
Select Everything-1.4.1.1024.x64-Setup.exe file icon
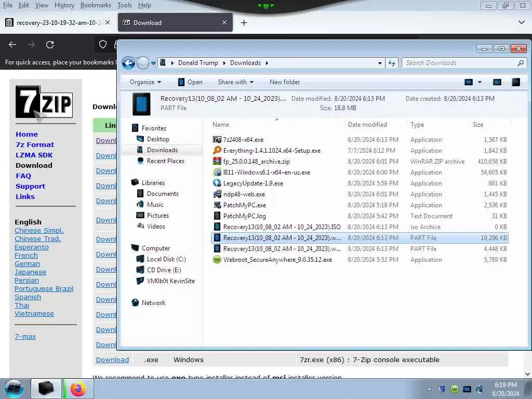(x=217, y=150)
